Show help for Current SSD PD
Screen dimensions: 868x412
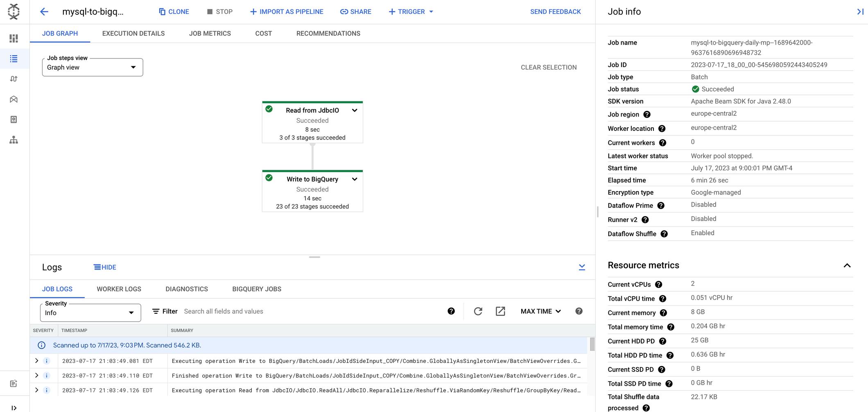click(x=662, y=369)
